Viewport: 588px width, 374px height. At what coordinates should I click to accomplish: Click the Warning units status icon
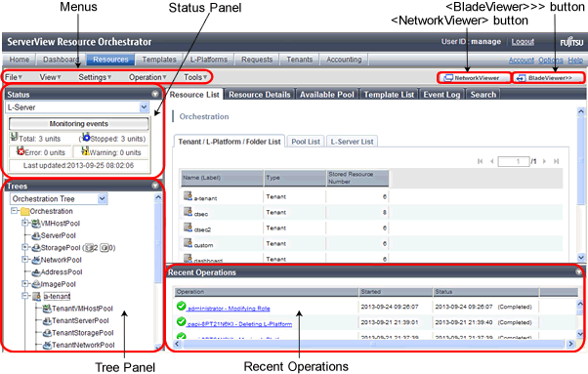pos(85,151)
